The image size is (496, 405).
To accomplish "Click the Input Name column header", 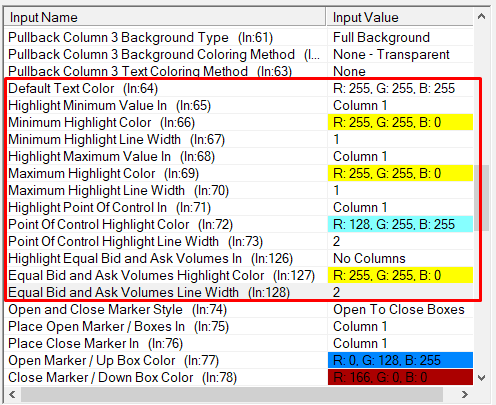I will 165,17.
